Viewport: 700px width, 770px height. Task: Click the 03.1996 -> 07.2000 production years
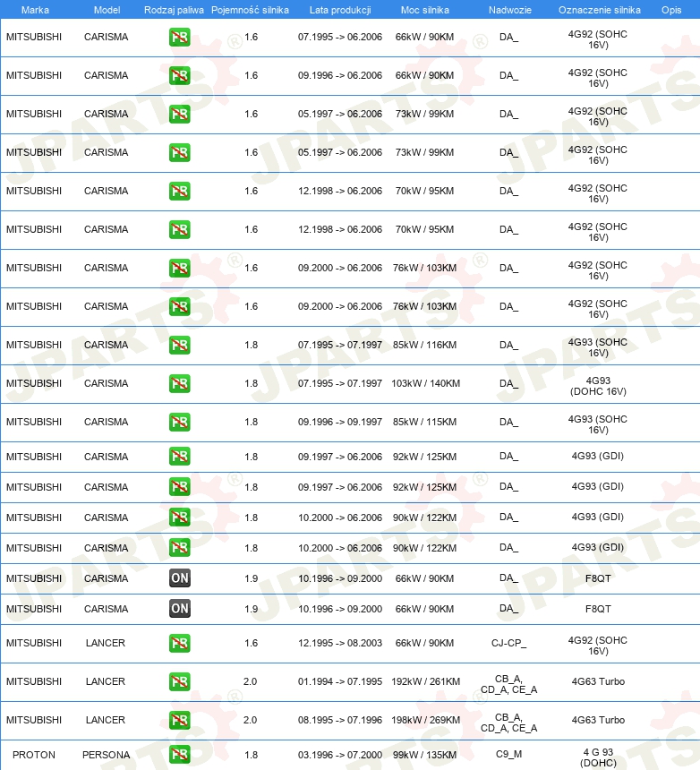coord(339,755)
